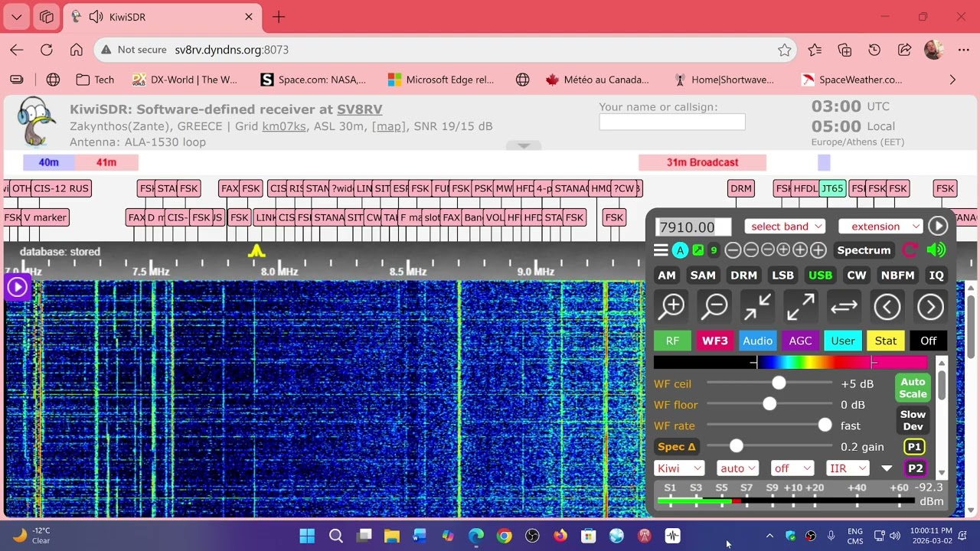Viewport: 980px width, 551px height.
Task: Open File Explorer from the taskbar
Action: coord(391,536)
